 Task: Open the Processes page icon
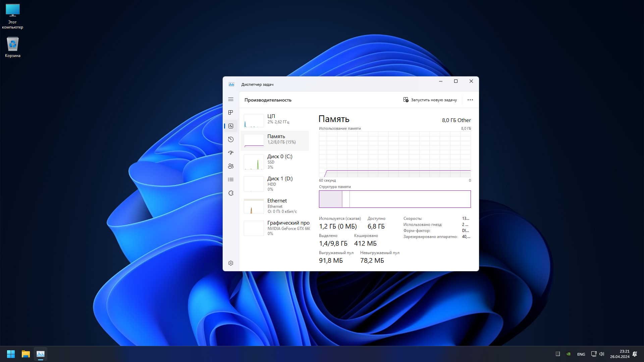[x=231, y=113]
